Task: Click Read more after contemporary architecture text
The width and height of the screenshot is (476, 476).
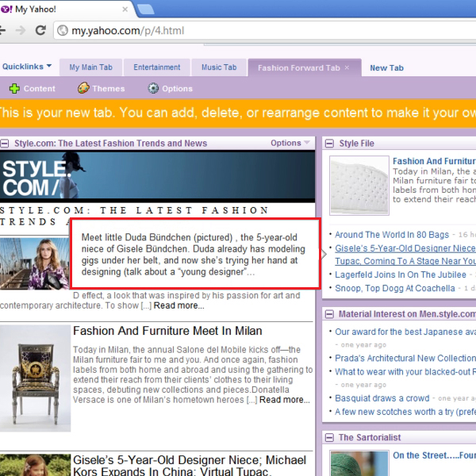Action: coord(178,305)
